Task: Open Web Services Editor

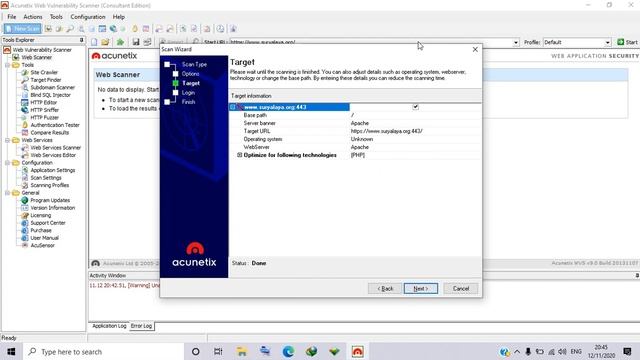Action: pyautogui.click(x=53, y=155)
